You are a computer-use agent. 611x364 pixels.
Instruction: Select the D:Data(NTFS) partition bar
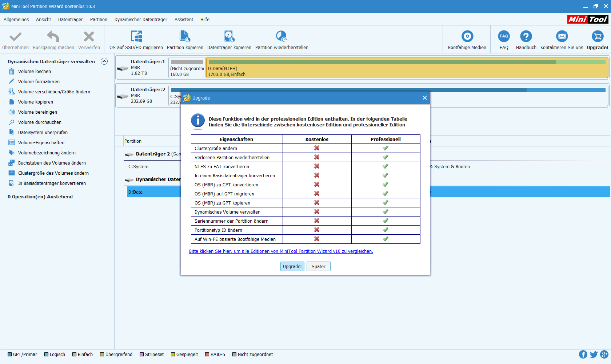pyautogui.click(x=407, y=68)
